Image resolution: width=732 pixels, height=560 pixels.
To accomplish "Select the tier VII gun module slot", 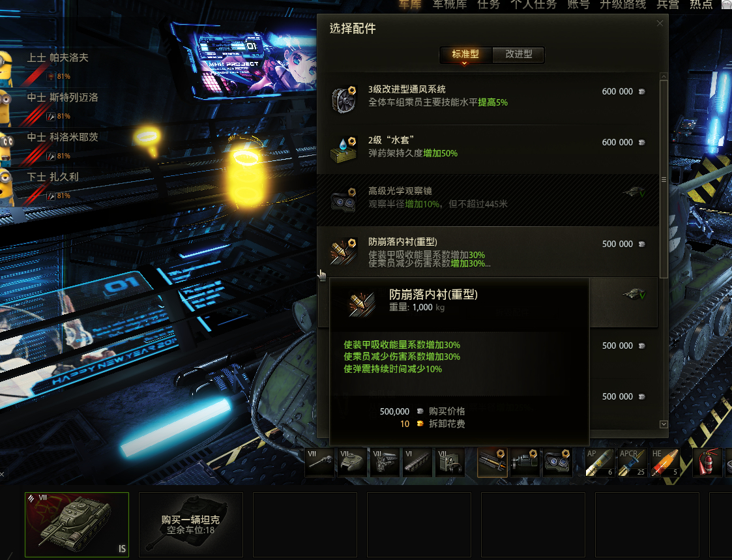I will (320, 462).
